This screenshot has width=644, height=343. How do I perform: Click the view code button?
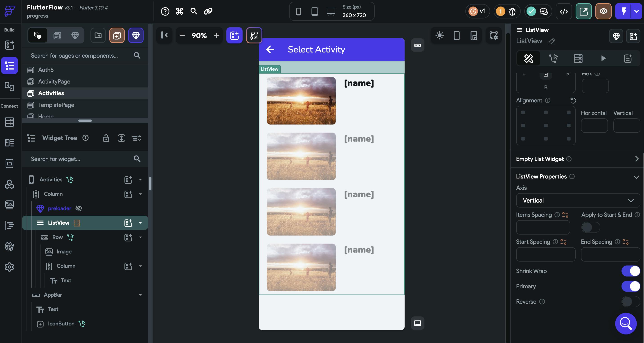(563, 11)
